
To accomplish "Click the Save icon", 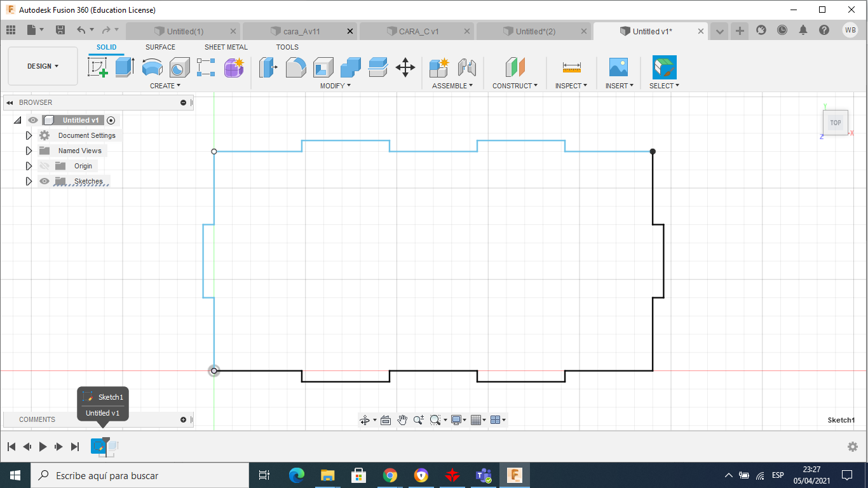I will pos(60,30).
